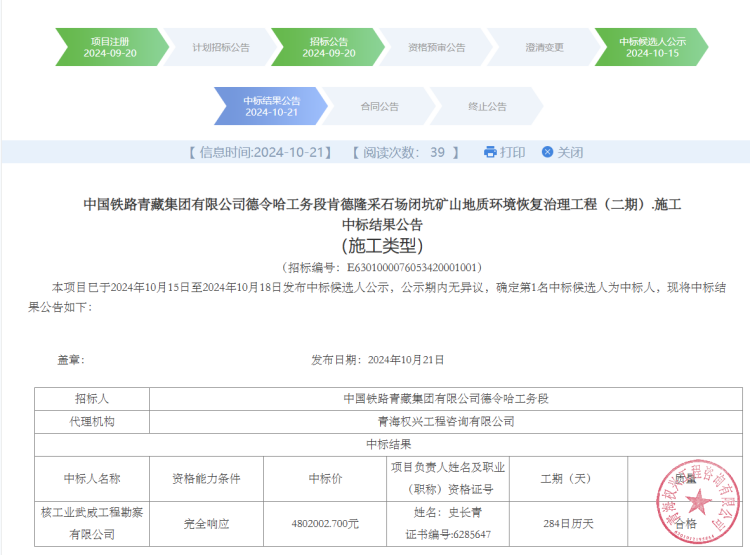
Task: Click the 中标结果公告 heading line
Action: [382, 224]
